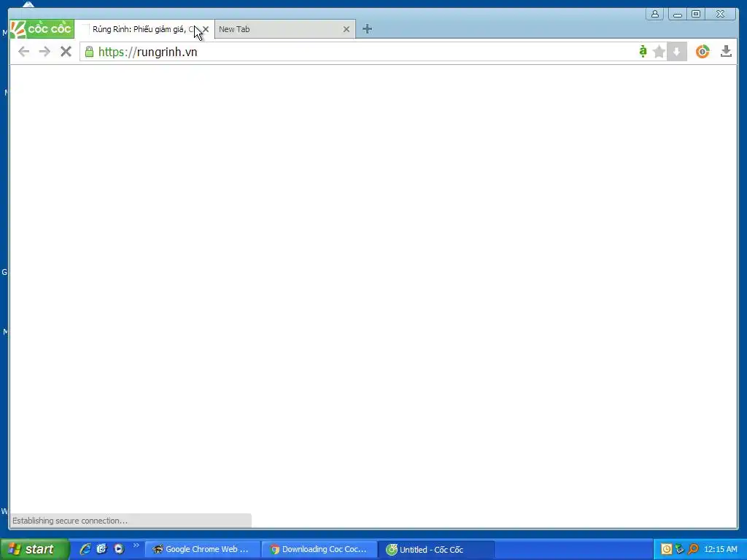Open the Cốc Cốc main menu logo button
The image size is (747, 560).
tap(42, 29)
